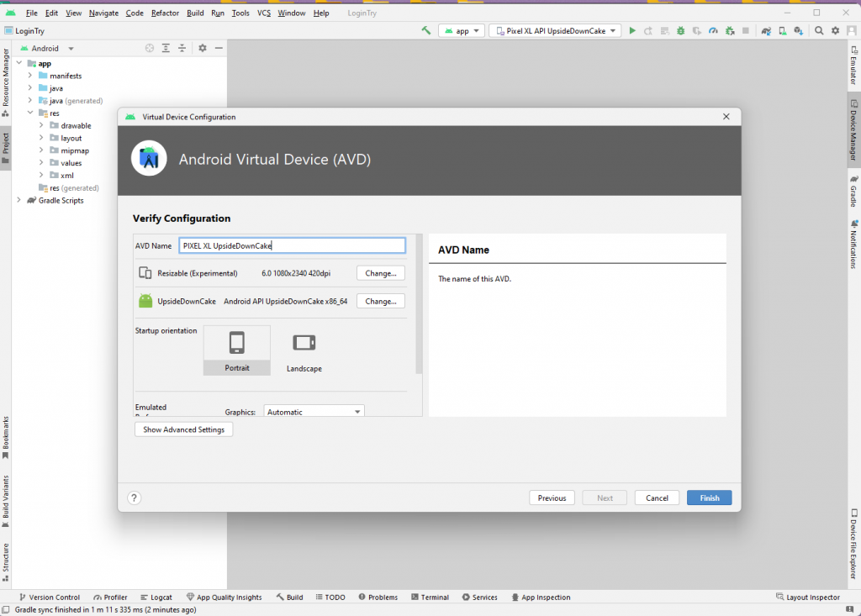Click Show Advanced Settings
The height and width of the screenshot is (616, 861).
point(183,429)
